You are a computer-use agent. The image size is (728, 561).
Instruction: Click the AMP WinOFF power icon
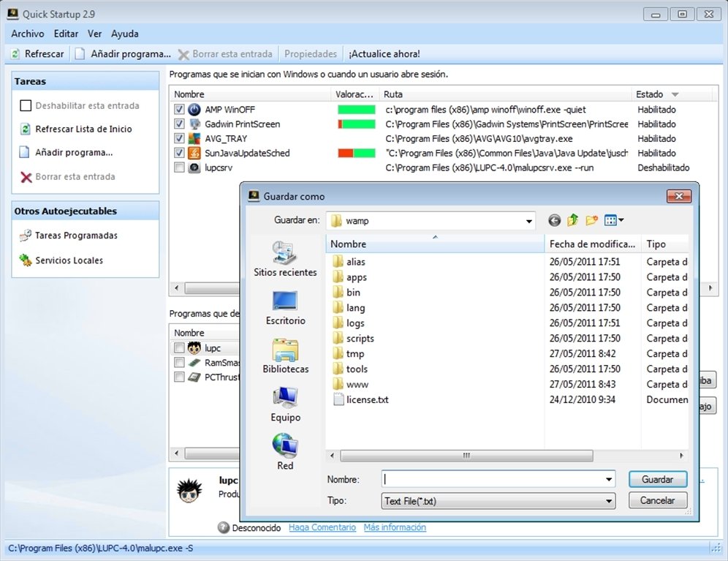[x=194, y=110]
